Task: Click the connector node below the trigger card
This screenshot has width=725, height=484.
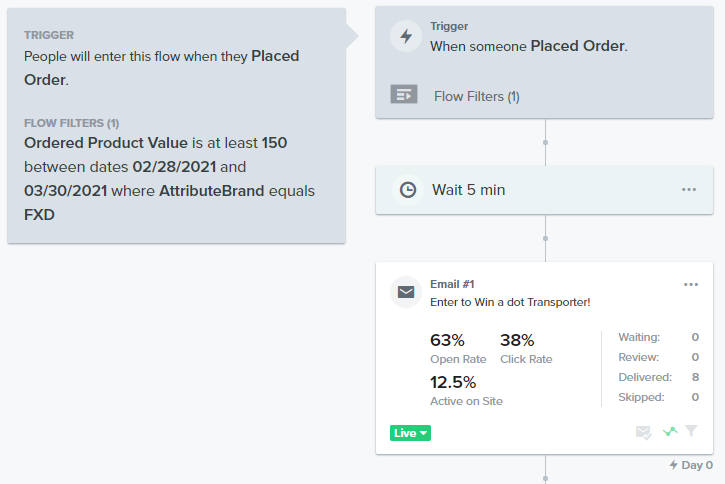Action: click(545, 142)
